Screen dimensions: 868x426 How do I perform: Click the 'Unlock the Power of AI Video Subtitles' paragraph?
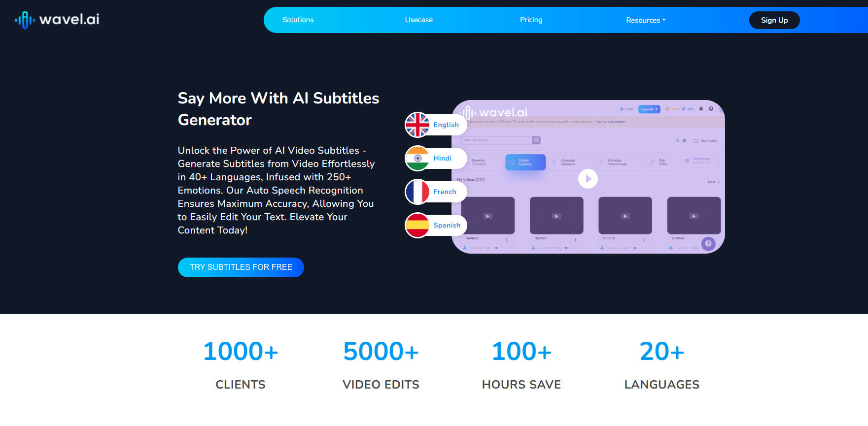click(277, 190)
